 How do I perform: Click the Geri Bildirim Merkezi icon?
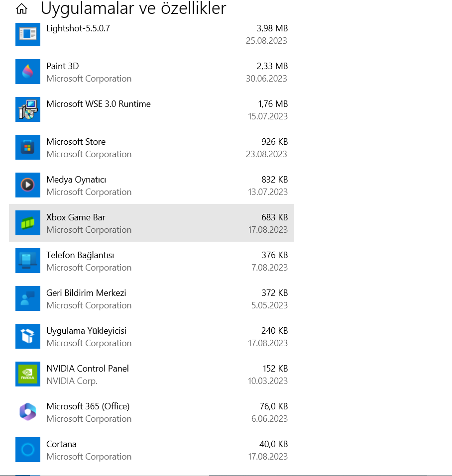click(x=28, y=298)
